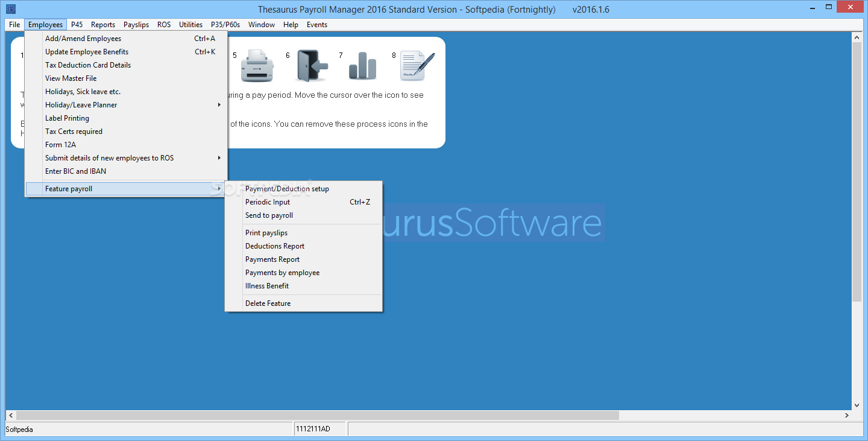Image resolution: width=868 pixels, height=441 pixels.
Task: Open the P45 menu
Action: pyautogui.click(x=77, y=25)
